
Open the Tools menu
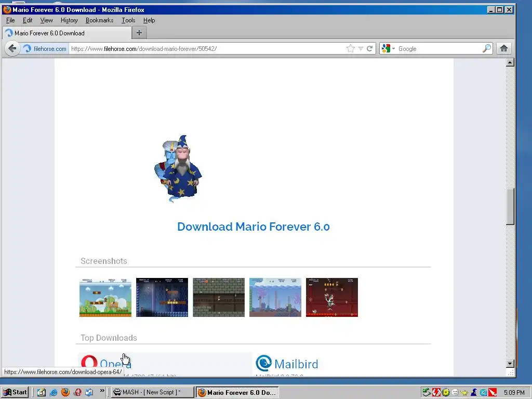click(x=128, y=20)
